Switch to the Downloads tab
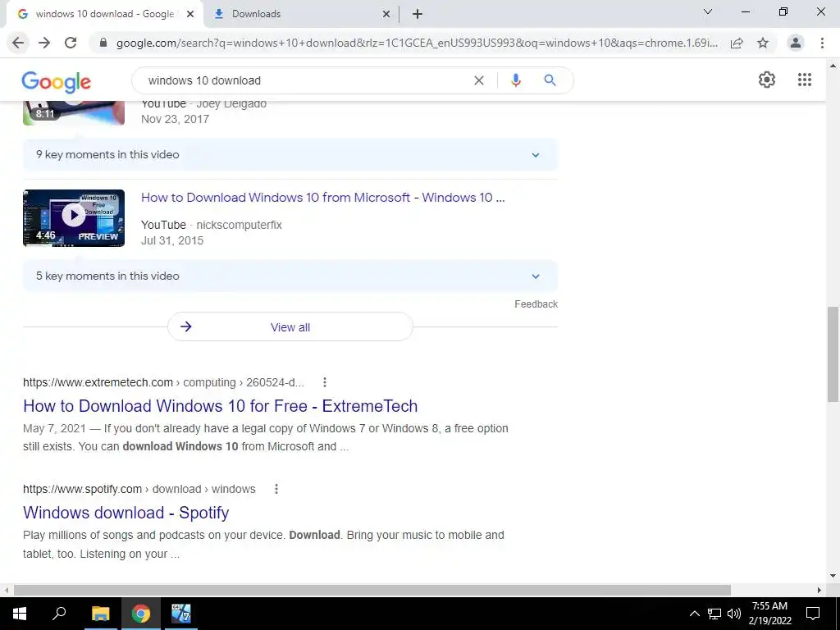Screen dimensions: 840x630 [x=303, y=15]
